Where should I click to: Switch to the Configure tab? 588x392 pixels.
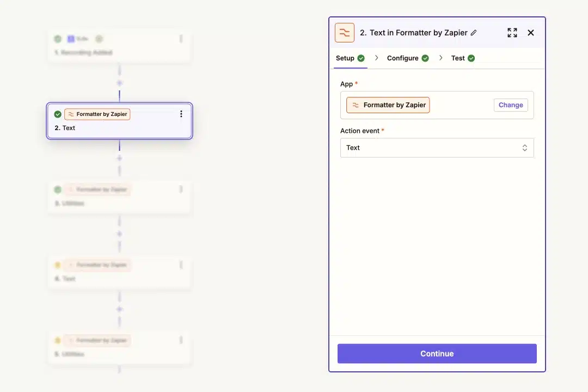(408, 58)
